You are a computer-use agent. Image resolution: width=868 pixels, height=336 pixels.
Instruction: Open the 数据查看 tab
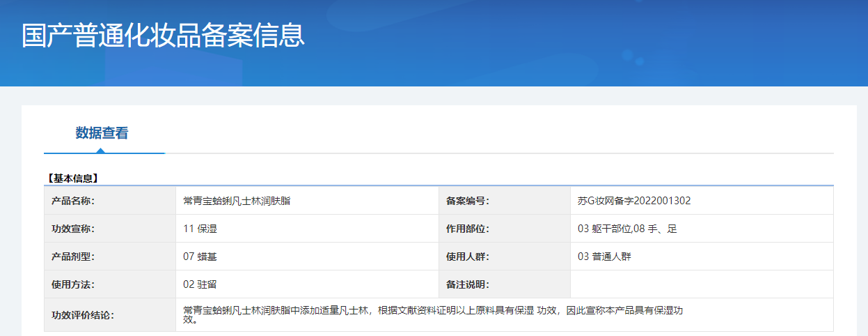pyautogui.click(x=102, y=133)
